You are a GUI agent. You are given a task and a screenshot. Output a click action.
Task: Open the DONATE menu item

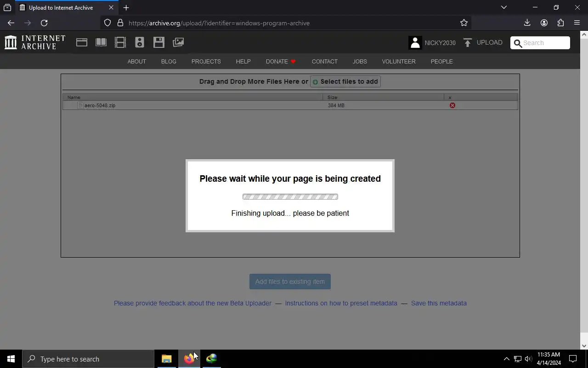(281, 61)
